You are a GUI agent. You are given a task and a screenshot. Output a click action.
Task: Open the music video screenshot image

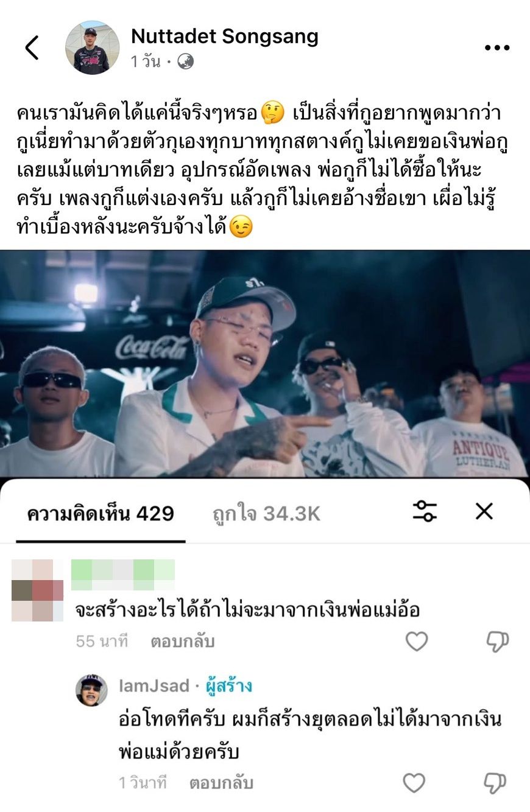pos(265,363)
